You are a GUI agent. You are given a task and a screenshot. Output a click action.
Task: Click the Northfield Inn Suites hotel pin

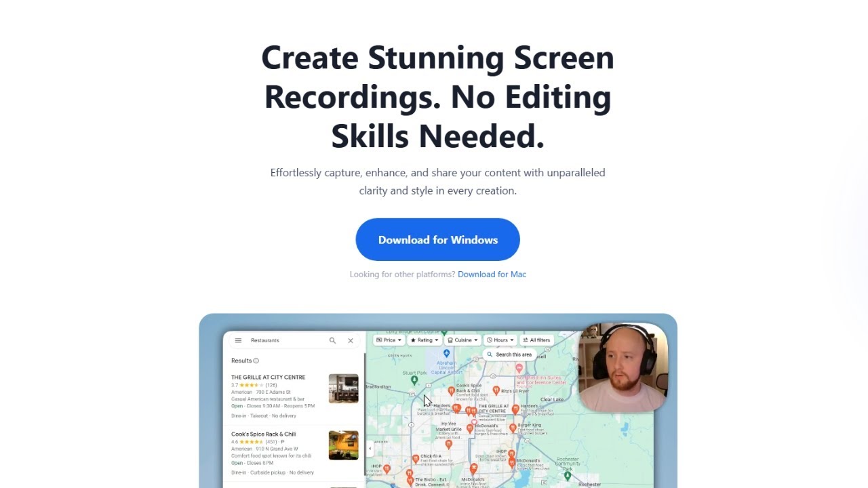click(x=519, y=368)
